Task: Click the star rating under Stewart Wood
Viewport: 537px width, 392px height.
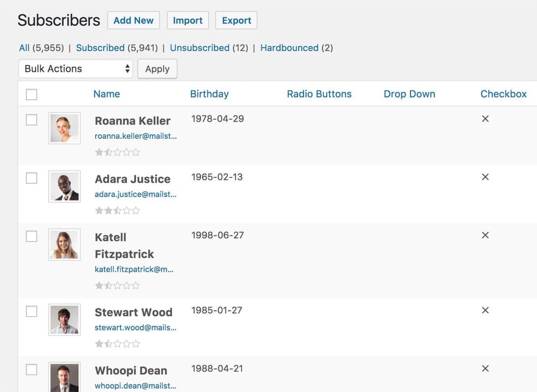Action: click(x=117, y=344)
